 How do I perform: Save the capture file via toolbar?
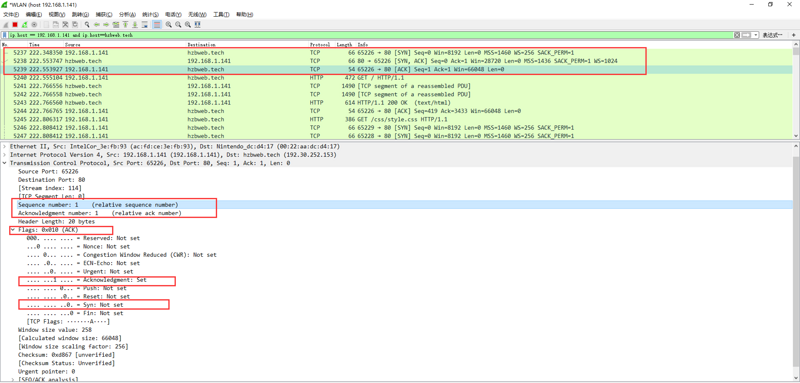[56, 25]
